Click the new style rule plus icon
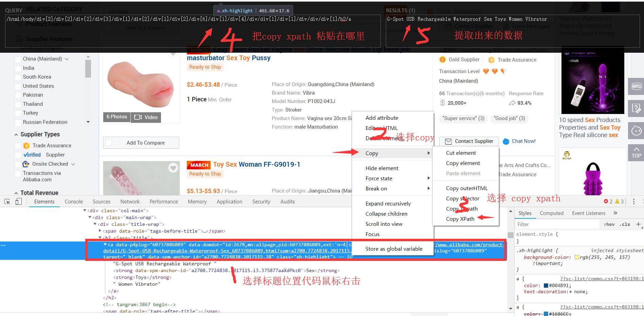644x316 pixels. [638, 224]
